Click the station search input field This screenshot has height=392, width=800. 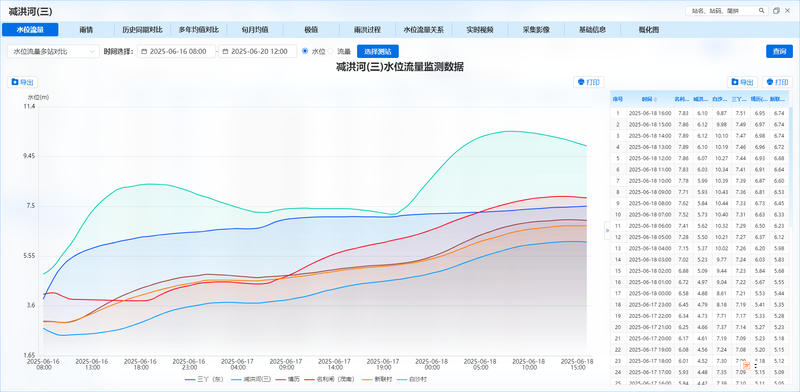(x=721, y=10)
